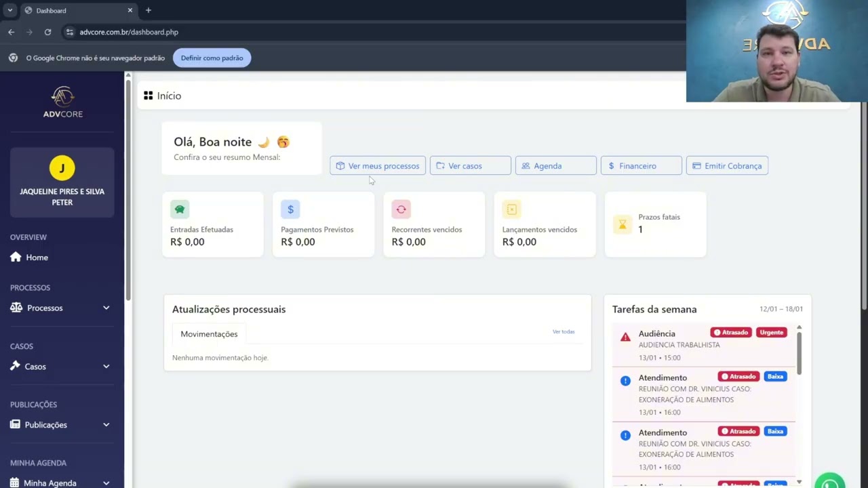This screenshot has height=488, width=868.
Task: Click the red warning triangle on Audiência
Action: click(x=625, y=337)
